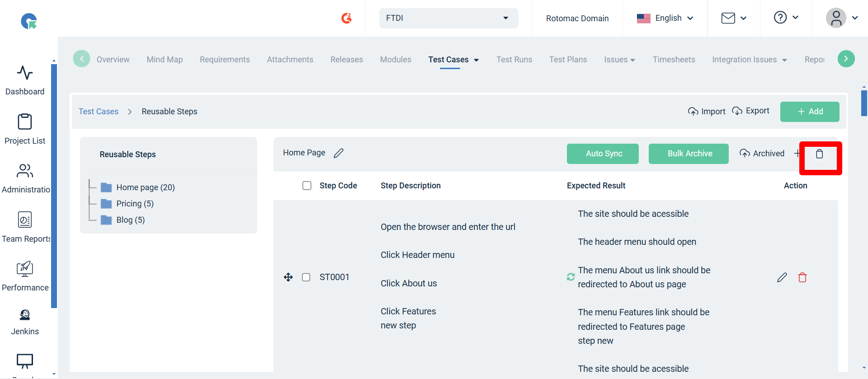Viewport: 868px width, 379px height.
Task: Switch to the Overview tab
Action: point(113,60)
